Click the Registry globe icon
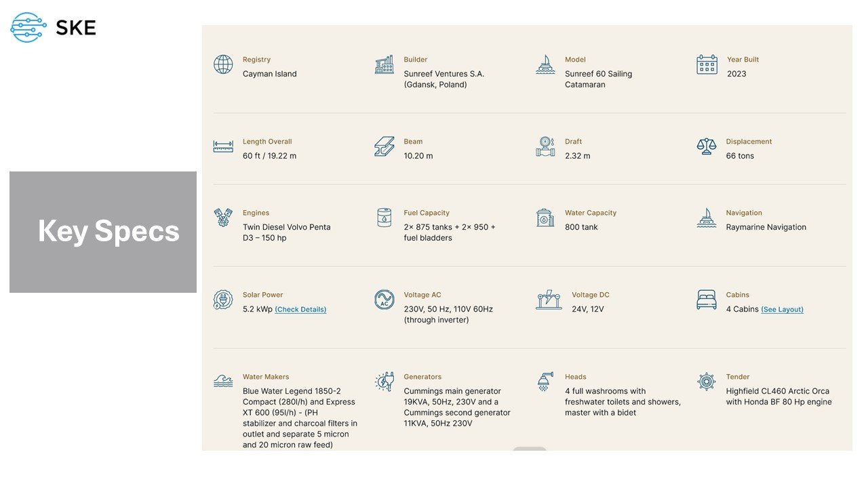The width and height of the screenshot is (868, 488). pyautogui.click(x=223, y=64)
